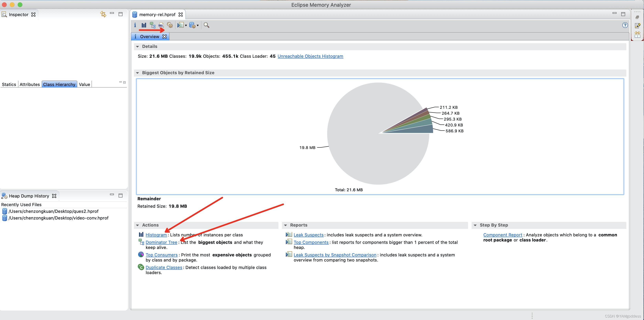
Task: Open the query browser dropdown arrow
Action: tap(198, 25)
